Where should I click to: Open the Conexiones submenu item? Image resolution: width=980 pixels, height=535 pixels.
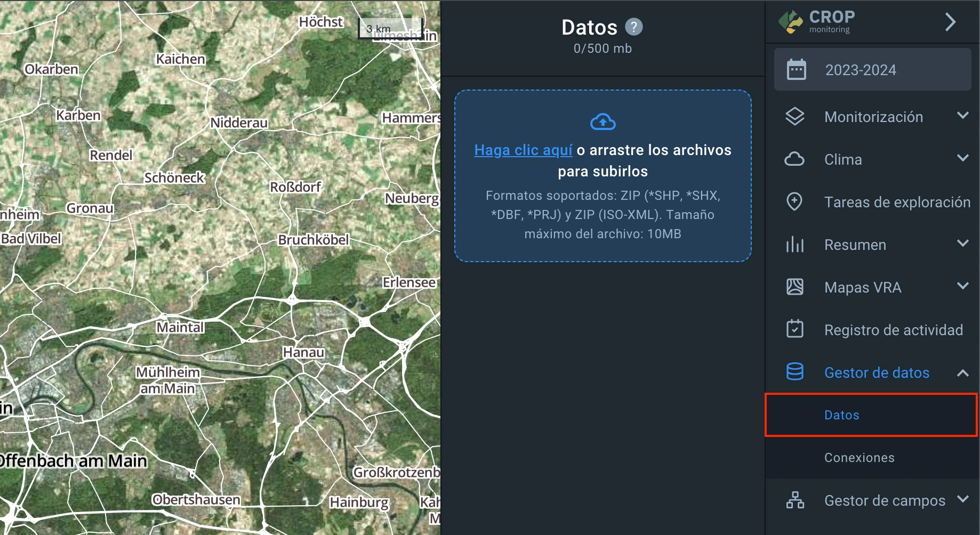(859, 458)
